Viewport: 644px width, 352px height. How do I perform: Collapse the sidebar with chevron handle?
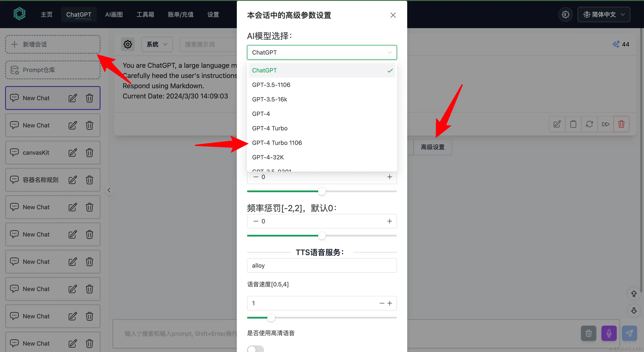pos(109,190)
